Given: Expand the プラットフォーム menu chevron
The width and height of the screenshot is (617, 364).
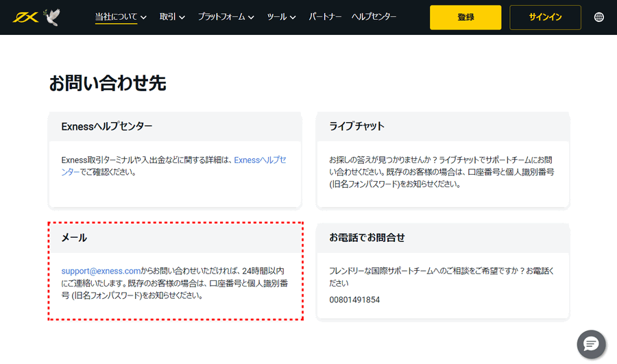Looking at the screenshot, I should click(251, 17).
